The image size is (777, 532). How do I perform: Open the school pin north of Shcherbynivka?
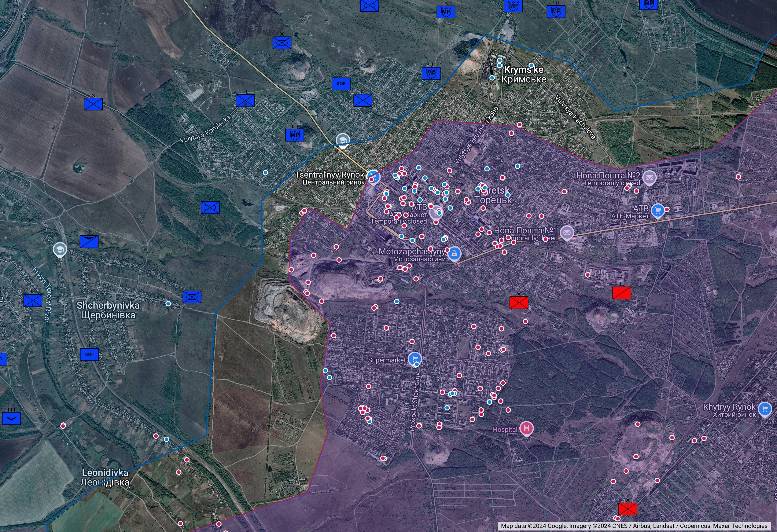click(x=60, y=249)
